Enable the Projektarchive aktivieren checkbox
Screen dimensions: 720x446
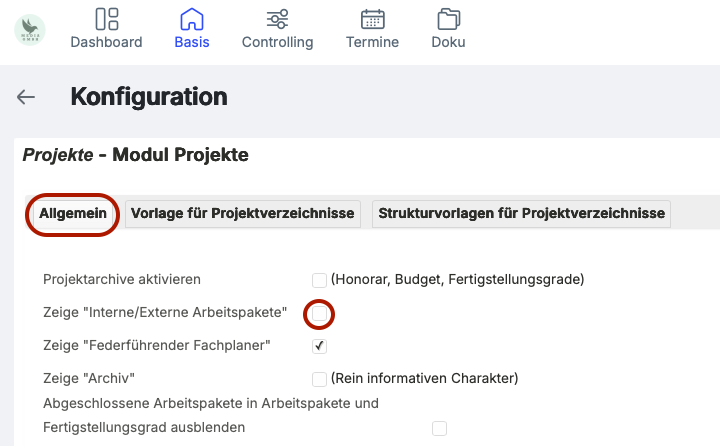319,280
